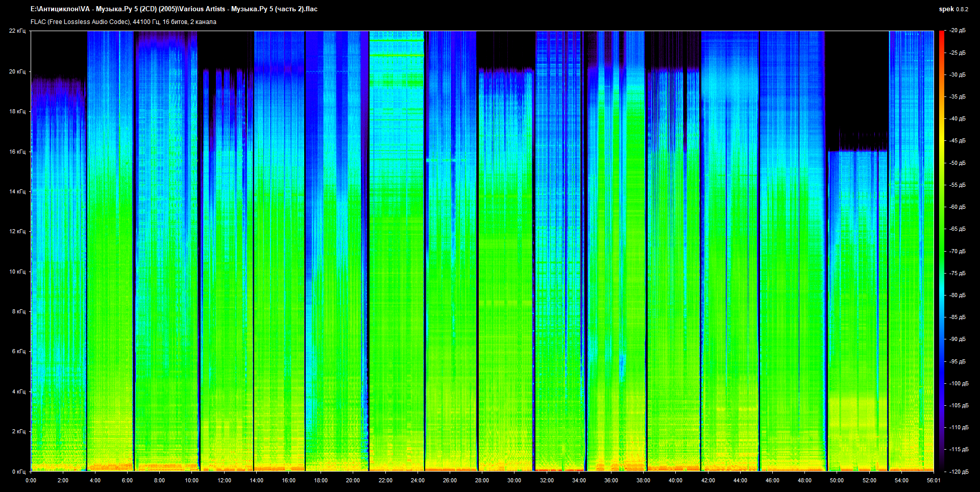This screenshot has height=492, width=980.
Task: Click the FLAC codec info line
Action: click(x=123, y=22)
